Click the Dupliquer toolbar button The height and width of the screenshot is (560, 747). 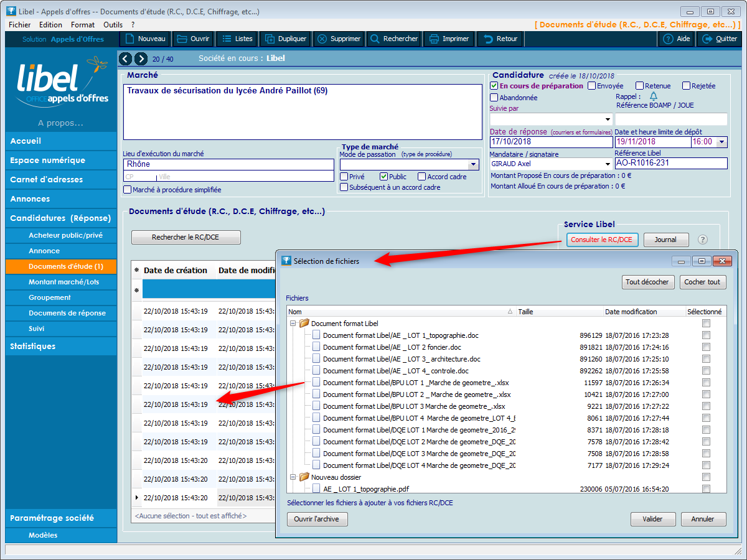(286, 39)
